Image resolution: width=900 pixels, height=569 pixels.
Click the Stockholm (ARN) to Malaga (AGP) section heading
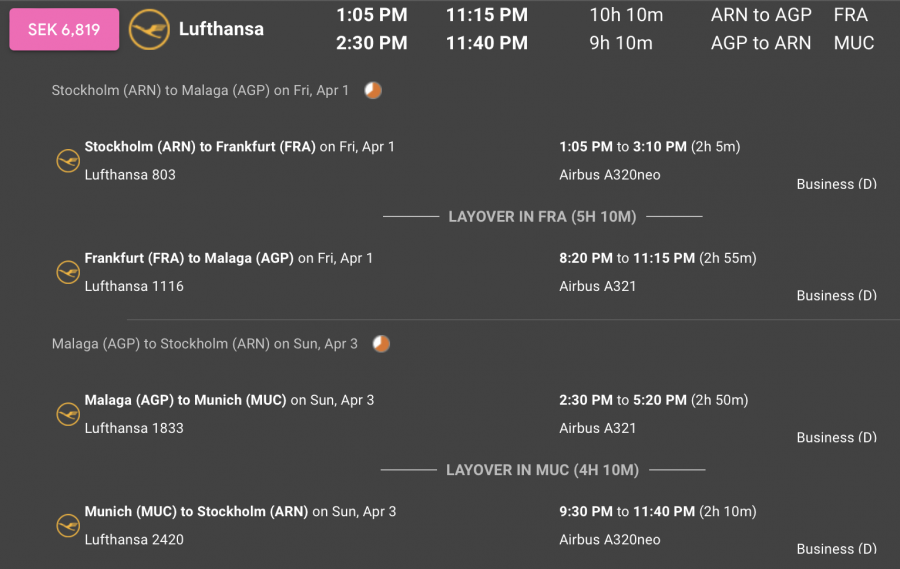tap(200, 91)
